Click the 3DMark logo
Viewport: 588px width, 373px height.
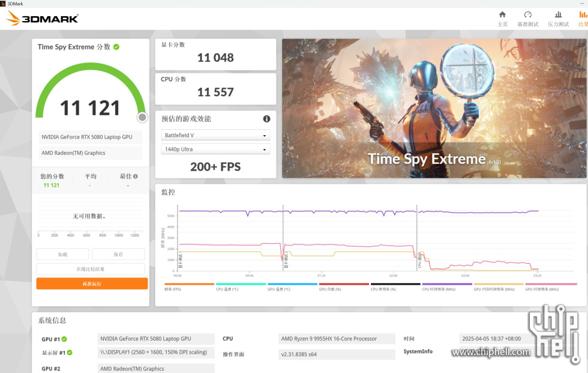click(43, 18)
